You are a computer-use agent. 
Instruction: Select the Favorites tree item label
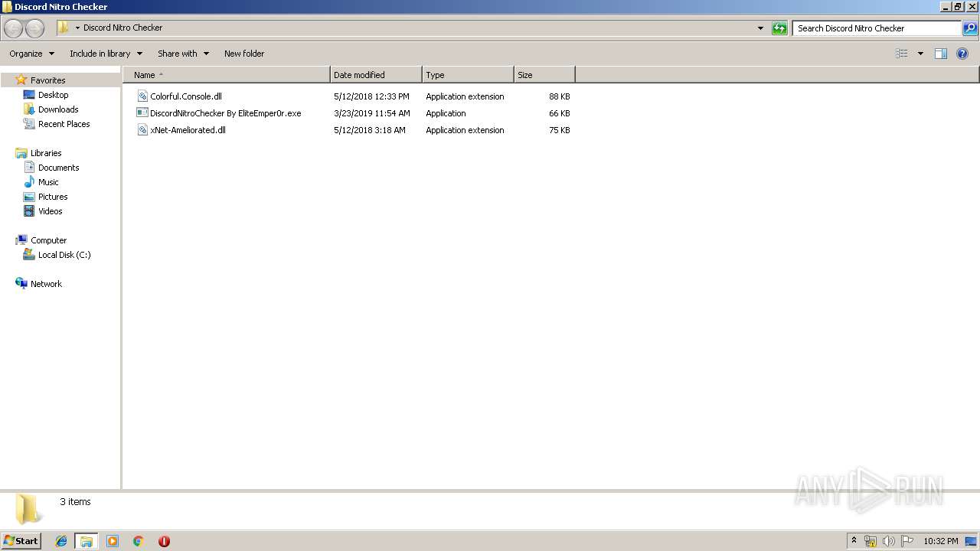(x=47, y=80)
